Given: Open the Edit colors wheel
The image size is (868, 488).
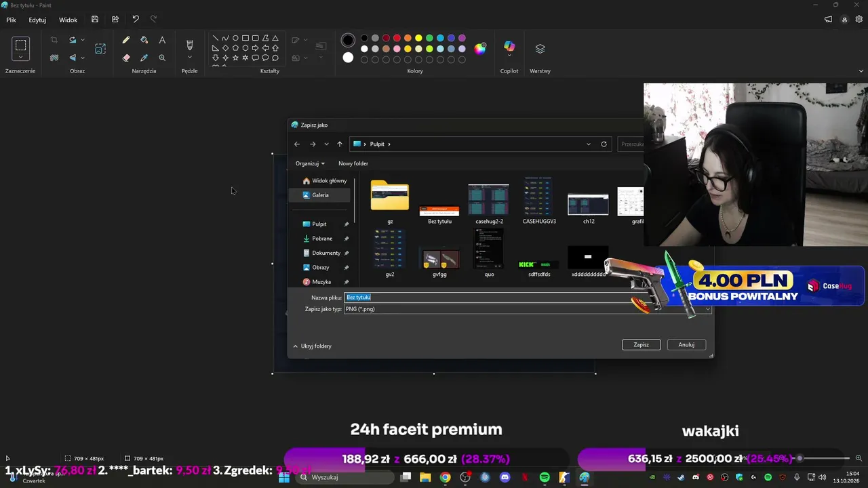Looking at the screenshot, I should (x=480, y=48).
